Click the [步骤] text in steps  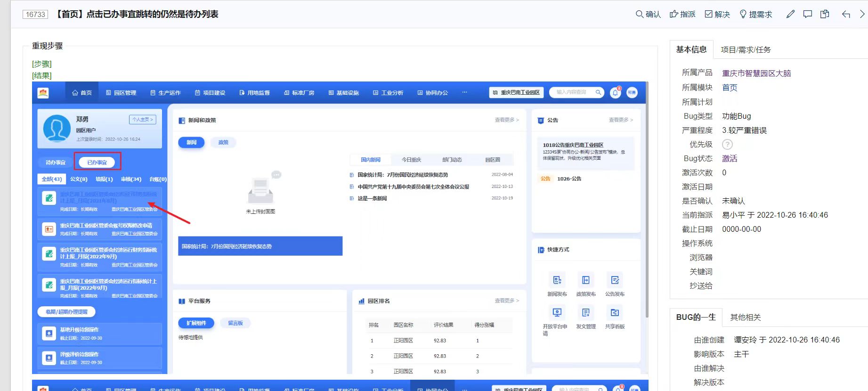[42, 64]
